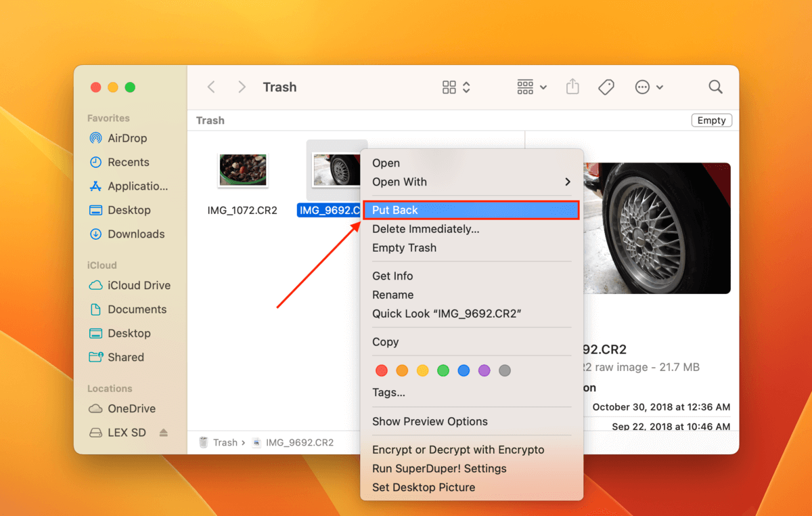
Task: Open AirDrop in the sidebar
Action: tap(127, 138)
